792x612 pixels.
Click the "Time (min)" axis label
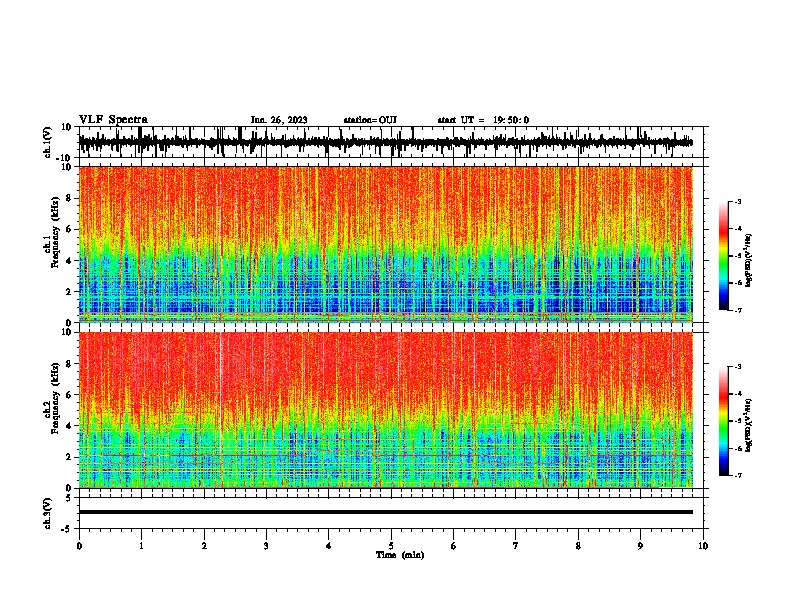pos(400,555)
